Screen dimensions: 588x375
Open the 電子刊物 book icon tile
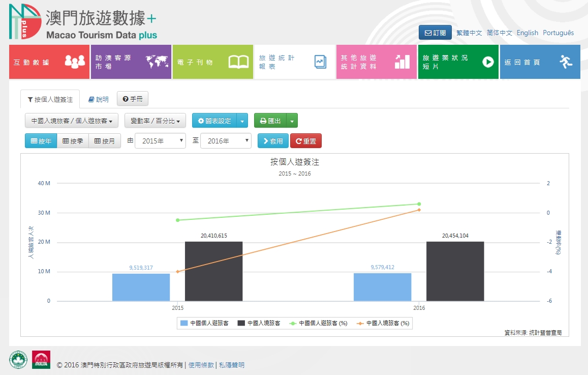click(212, 62)
